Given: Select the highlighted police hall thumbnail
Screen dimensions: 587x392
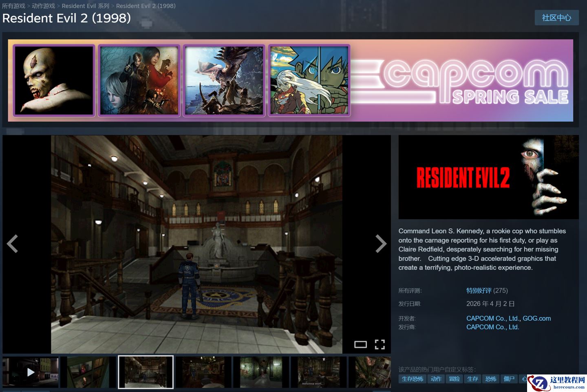Looking at the screenshot, I should click(x=146, y=372).
